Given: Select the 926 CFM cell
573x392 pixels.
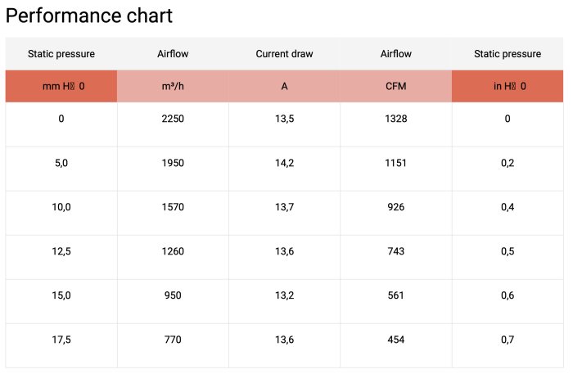Looking at the screenshot, I should click(396, 207).
